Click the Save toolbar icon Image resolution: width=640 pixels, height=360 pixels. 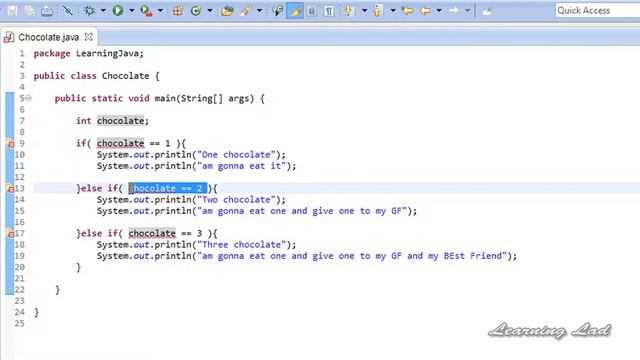click(x=12, y=11)
